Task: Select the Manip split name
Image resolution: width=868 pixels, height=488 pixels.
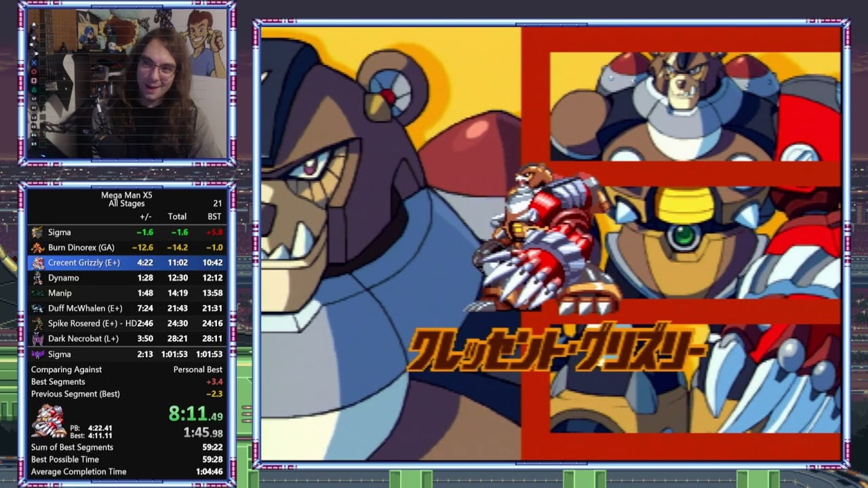Action: click(60, 293)
